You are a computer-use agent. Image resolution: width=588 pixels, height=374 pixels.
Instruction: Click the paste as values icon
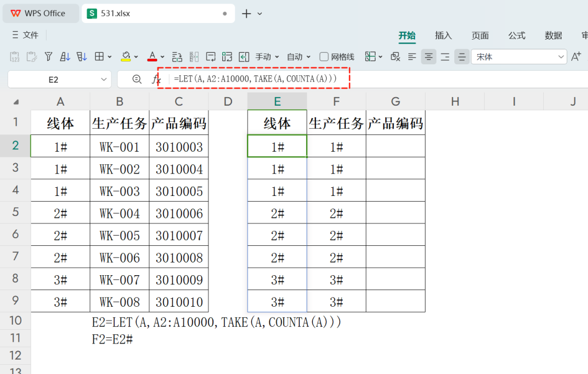(14, 57)
